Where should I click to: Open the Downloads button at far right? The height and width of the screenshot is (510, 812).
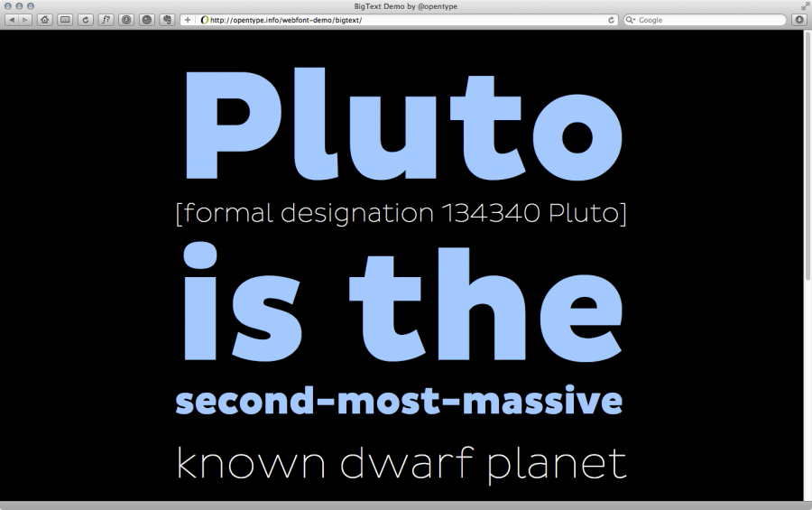point(798,20)
